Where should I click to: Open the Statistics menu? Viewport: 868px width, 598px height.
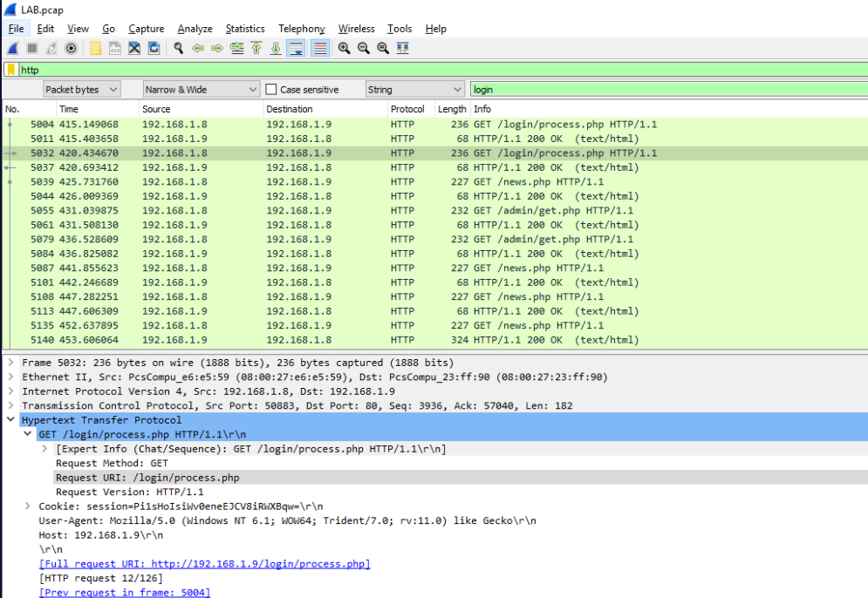coord(244,29)
